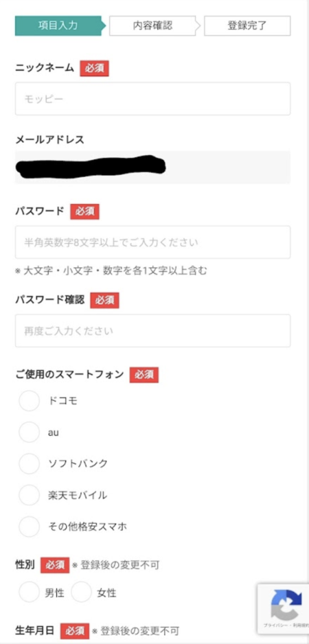The height and width of the screenshot is (644, 309).
Task: Go to the 登録完了 step tab
Action: (247, 26)
